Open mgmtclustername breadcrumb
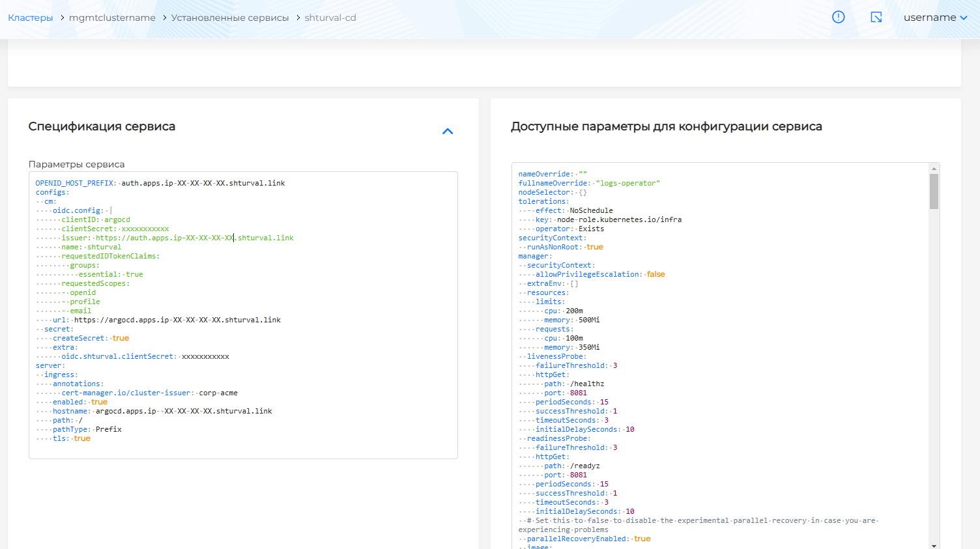Screen dimensions: 980x549 [112, 18]
